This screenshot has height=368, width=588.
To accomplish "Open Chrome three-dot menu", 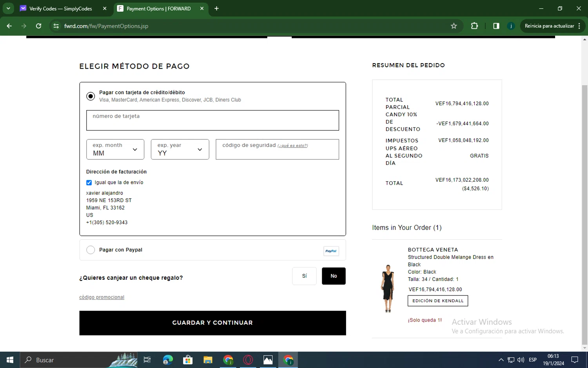I will 579,26.
